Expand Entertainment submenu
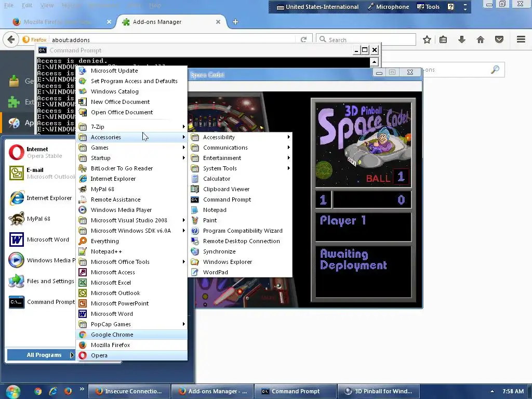 pyautogui.click(x=240, y=158)
